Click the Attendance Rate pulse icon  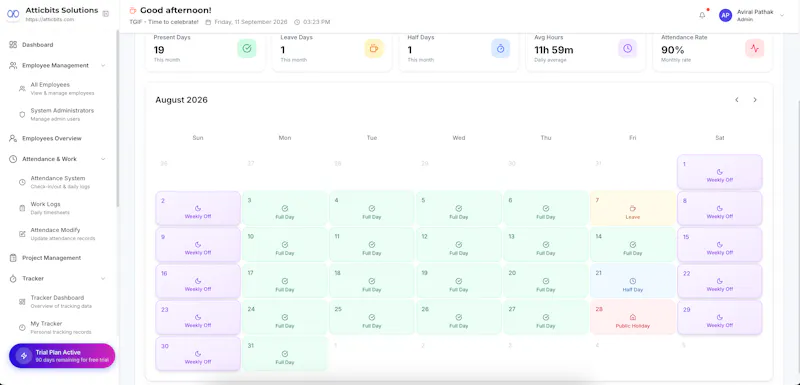[x=755, y=48]
